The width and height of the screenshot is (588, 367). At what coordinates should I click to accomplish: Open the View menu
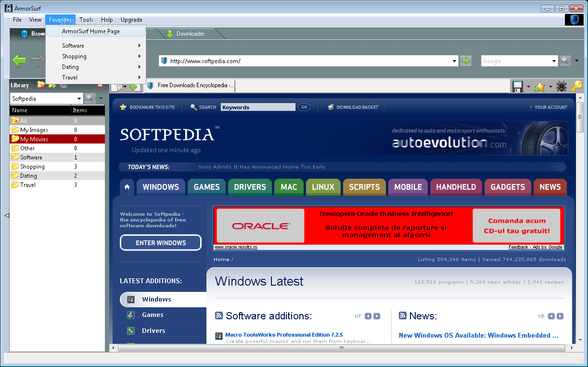pyautogui.click(x=35, y=20)
